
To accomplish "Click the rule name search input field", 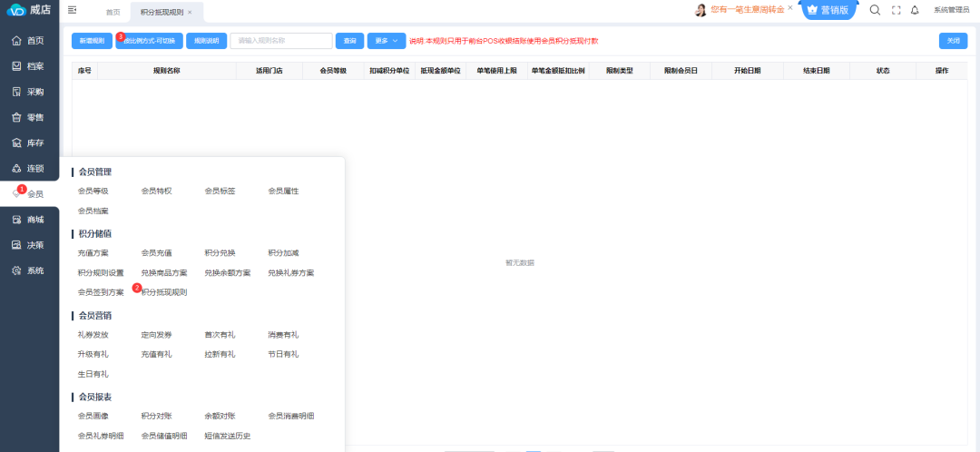I will (x=281, y=41).
